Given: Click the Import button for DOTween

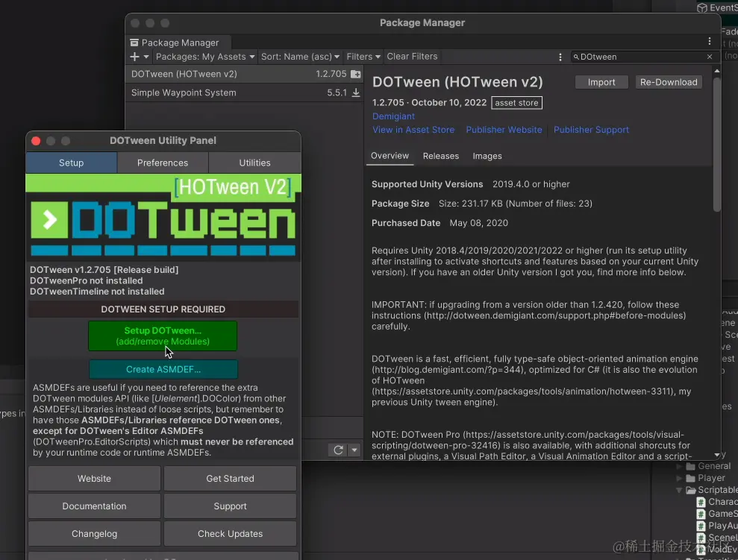Looking at the screenshot, I should 601,82.
